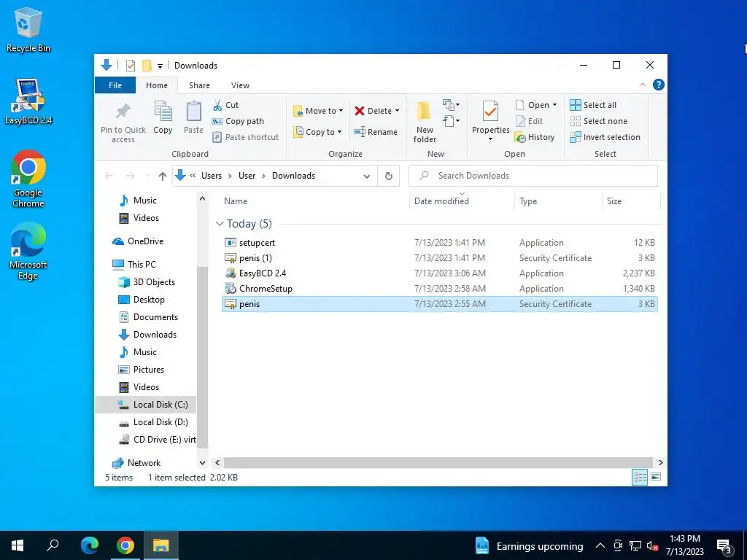Image resolution: width=747 pixels, height=560 pixels.
Task: Open Local Disk (D:) in sidebar
Action: [x=160, y=422]
